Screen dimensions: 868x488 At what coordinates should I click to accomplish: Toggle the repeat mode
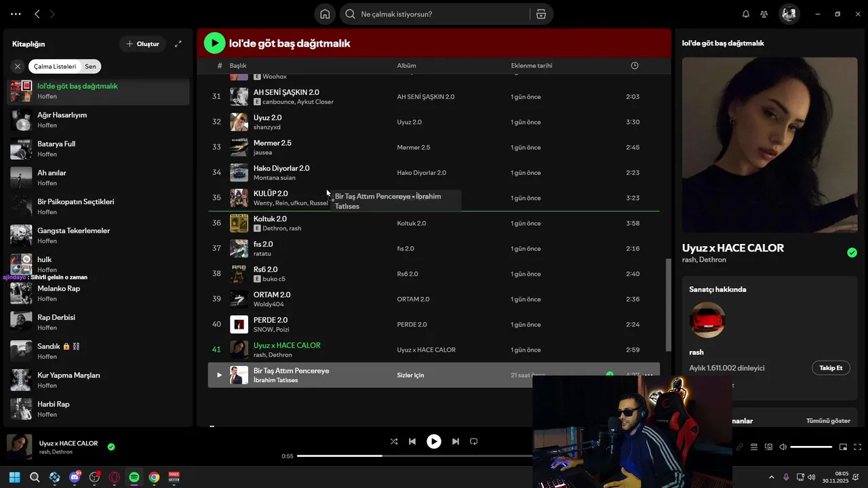tap(474, 441)
